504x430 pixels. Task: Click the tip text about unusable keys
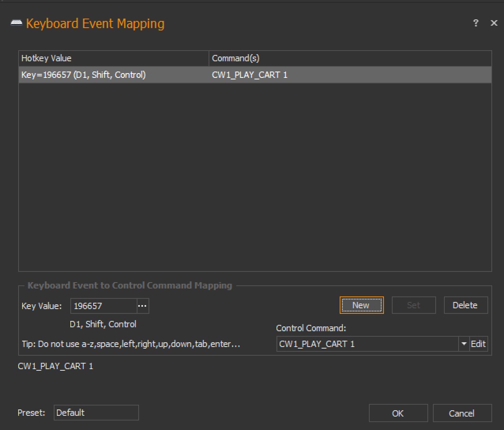click(131, 344)
